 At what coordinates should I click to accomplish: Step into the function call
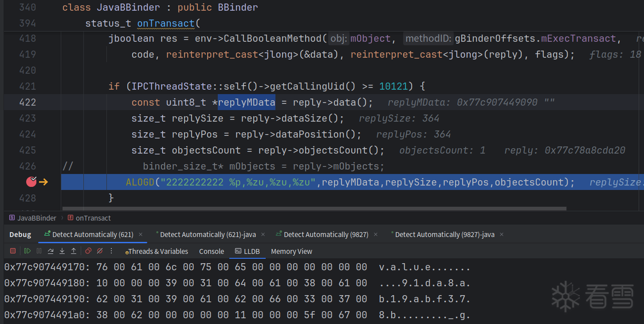coord(62,251)
